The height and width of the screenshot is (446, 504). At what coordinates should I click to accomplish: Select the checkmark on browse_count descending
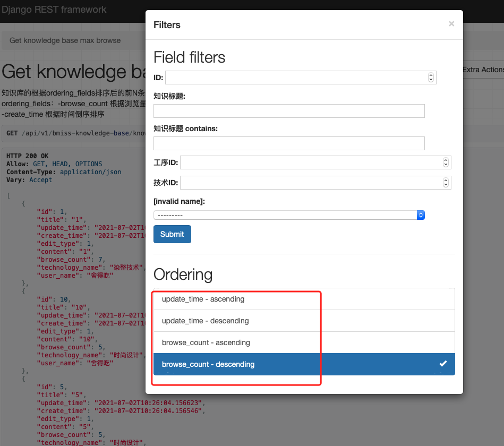pos(442,364)
